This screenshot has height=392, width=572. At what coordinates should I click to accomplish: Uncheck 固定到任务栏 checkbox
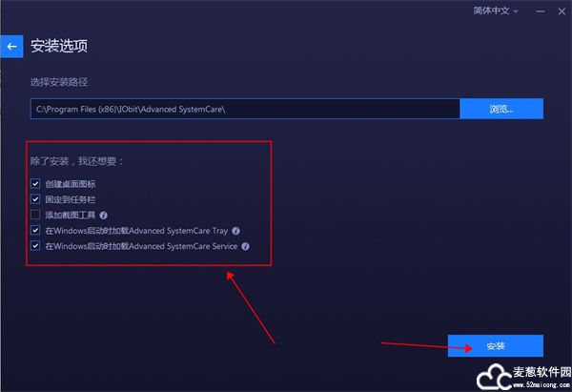point(35,199)
